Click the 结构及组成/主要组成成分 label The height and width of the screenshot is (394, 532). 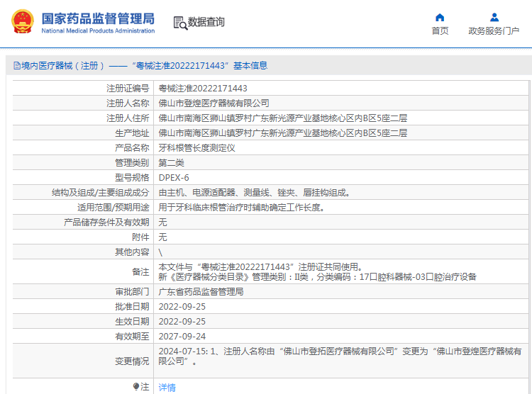click(101, 193)
